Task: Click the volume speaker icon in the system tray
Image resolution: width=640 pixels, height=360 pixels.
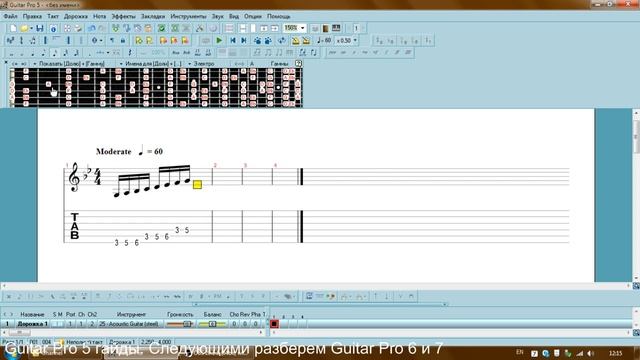Action: [590, 353]
